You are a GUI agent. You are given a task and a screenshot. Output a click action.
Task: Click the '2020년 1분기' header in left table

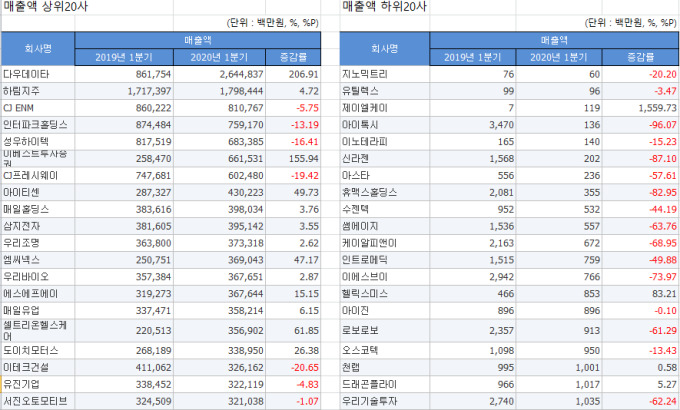[219, 57]
